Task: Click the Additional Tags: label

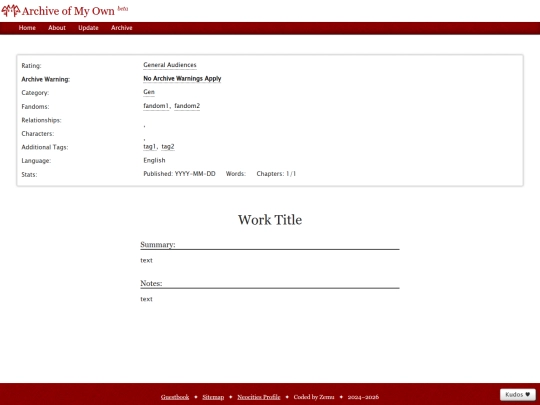Action: pyautogui.click(x=45, y=147)
